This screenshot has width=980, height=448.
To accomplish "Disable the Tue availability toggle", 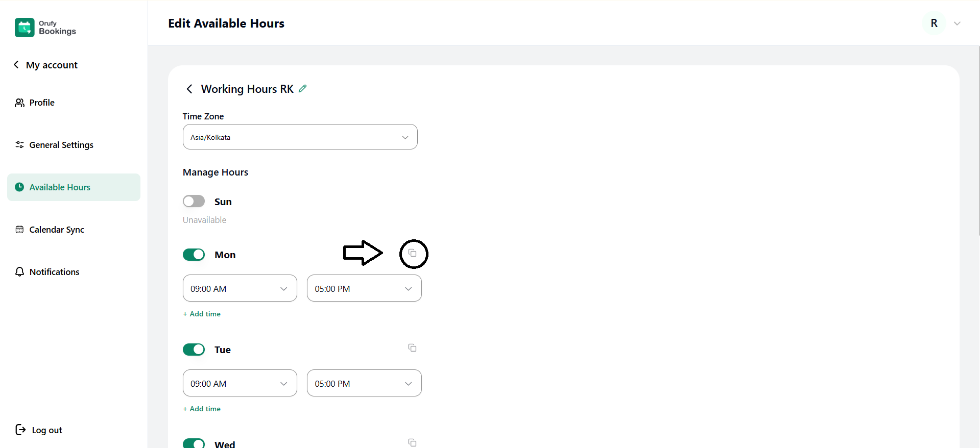I will 194,350.
